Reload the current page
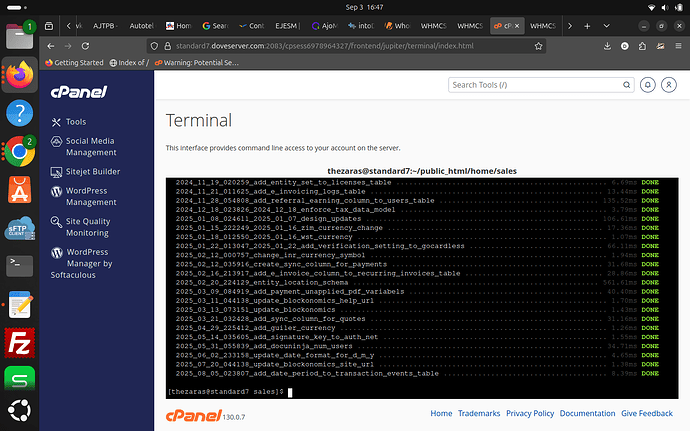This screenshot has width=690, height=431. tap(85, 46)
